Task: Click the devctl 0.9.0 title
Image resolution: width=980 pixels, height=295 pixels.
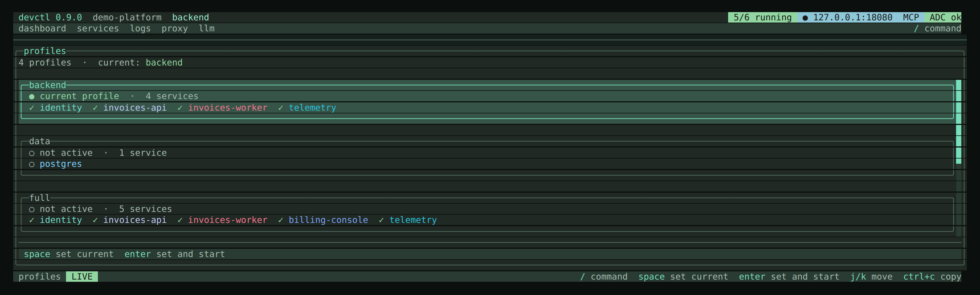Action: 50,18
